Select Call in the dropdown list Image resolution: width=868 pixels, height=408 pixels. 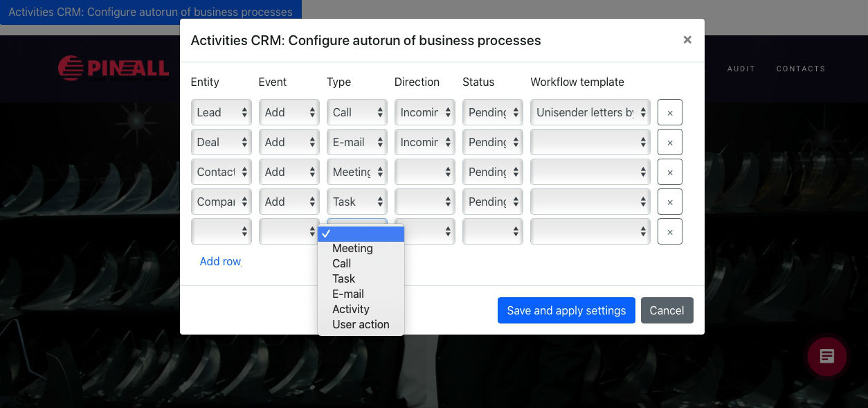342,263
